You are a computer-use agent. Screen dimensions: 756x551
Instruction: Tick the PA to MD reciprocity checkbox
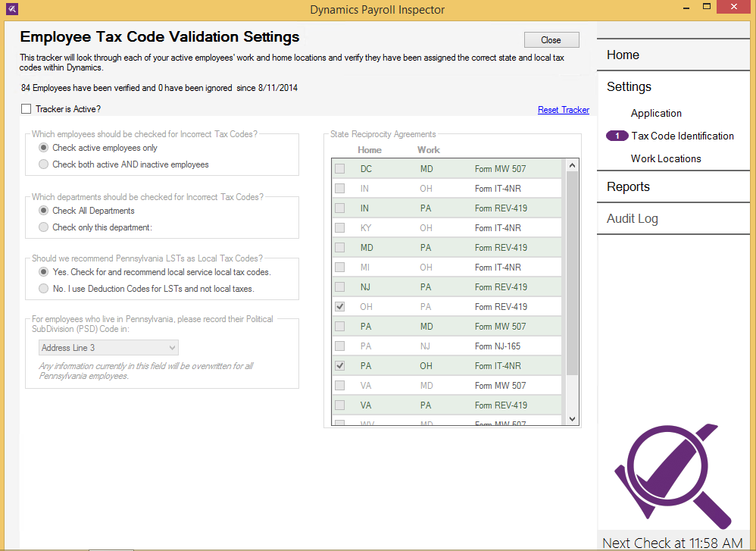[x=340, y=326]
